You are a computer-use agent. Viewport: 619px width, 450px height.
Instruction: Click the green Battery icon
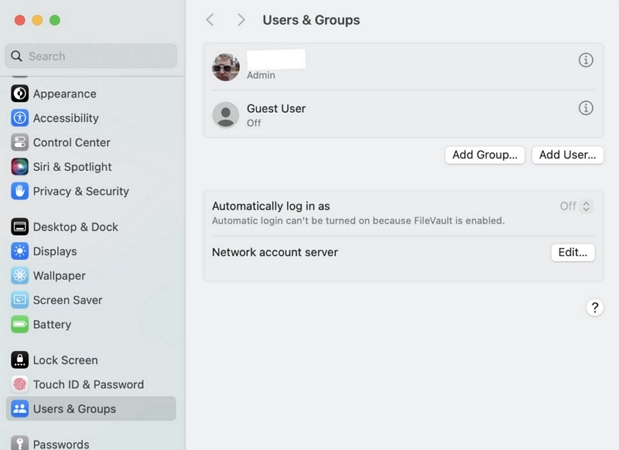pos(20,324)
